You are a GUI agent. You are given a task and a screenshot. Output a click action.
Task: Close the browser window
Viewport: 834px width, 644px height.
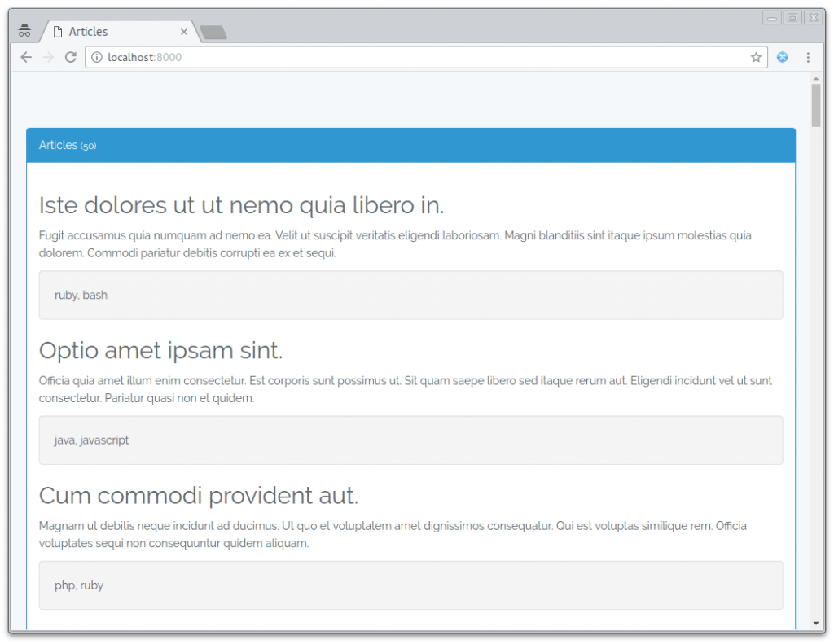(x=814, y=18)
